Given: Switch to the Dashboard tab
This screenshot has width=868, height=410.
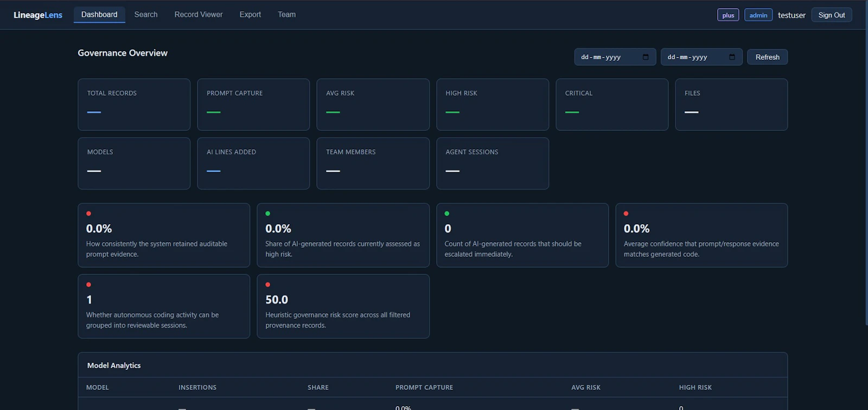Looking at the screenshot, I should point(99,15).
